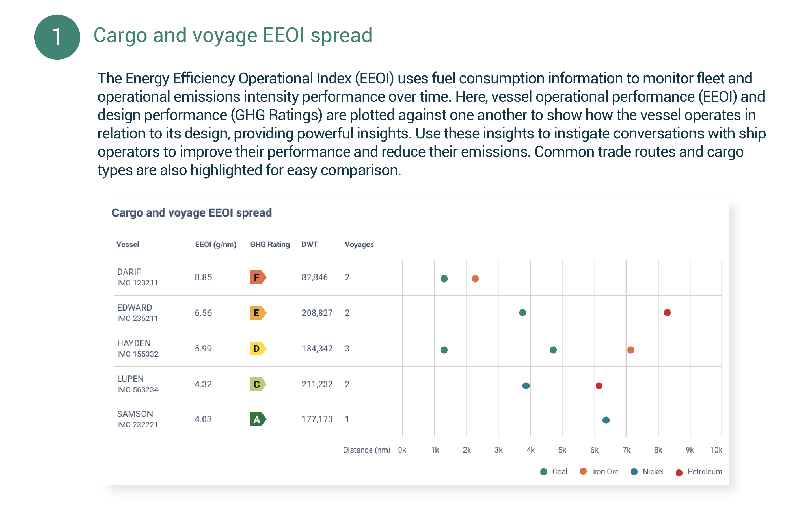812x508 pixels.
Task: Click the F GHG rating badge for DARIF
Action: pyautogui.click(x=258, y=277)
